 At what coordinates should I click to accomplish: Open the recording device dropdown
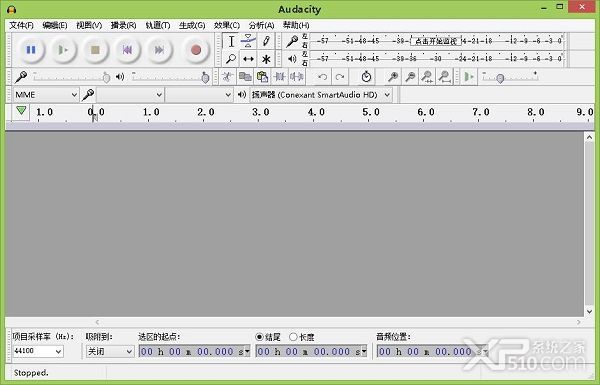click(x=130, y=95)
